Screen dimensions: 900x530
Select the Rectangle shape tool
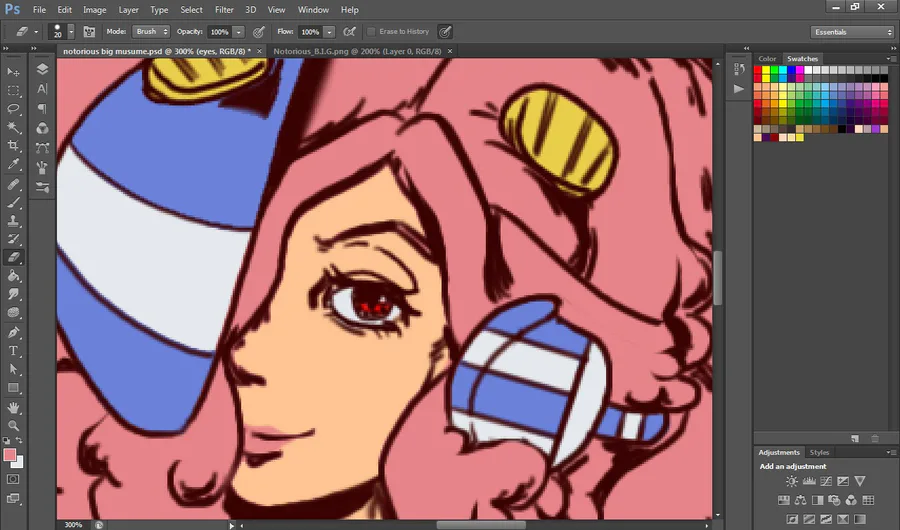pyautogui.click(x=13, y=388)
